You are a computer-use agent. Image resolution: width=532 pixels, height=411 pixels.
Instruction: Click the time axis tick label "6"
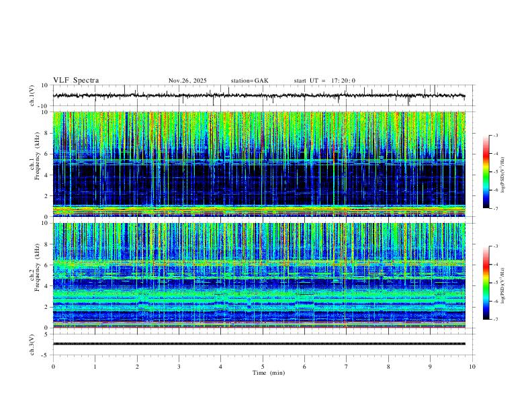click(305, 367)
